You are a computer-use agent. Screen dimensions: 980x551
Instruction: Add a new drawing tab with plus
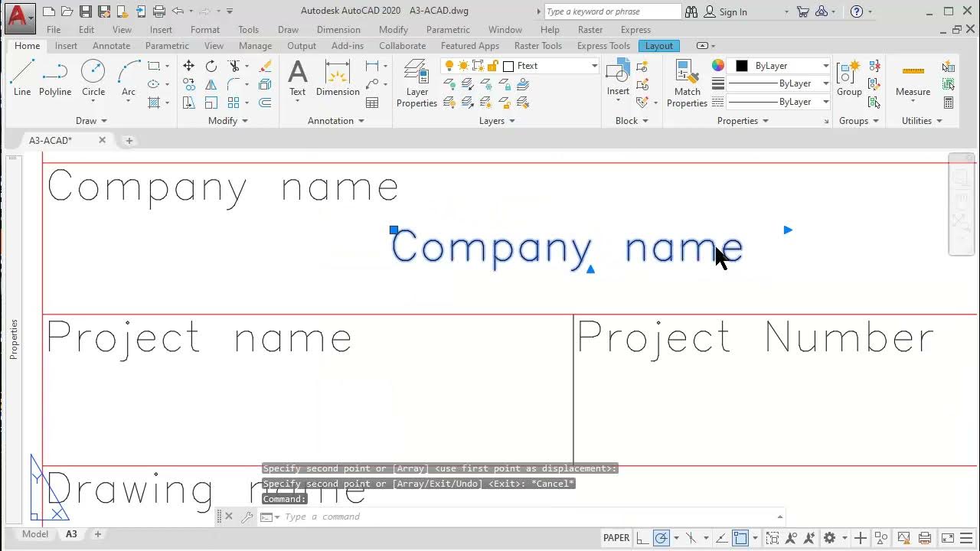click(x=129, y=140)
